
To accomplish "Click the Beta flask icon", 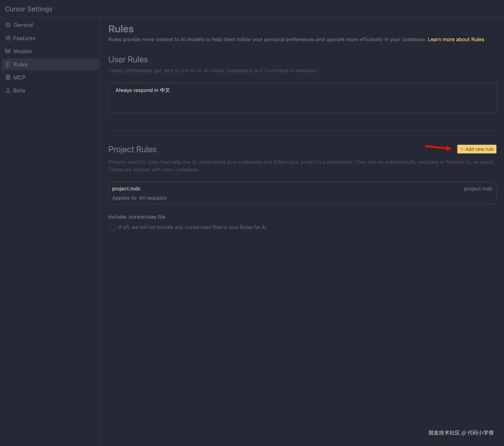I will (x=8, y=91).
